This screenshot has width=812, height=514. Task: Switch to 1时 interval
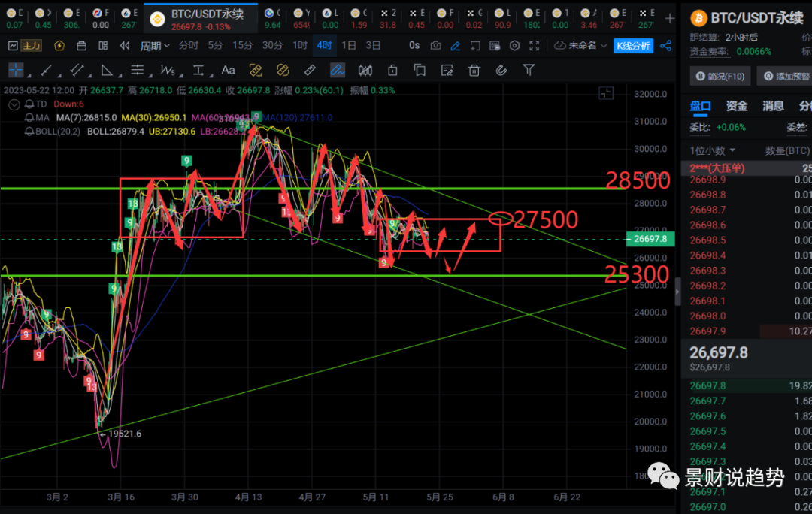(300, 46)
